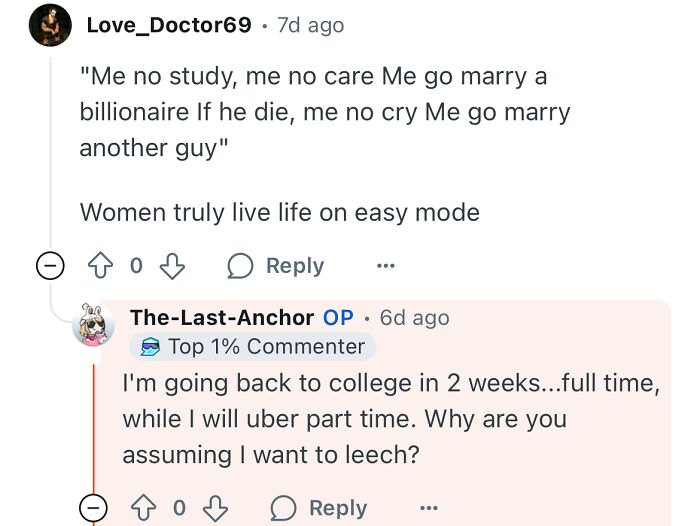
Task: Downvote Love_Doctor69's comment
Action: [x=172, y=266]
